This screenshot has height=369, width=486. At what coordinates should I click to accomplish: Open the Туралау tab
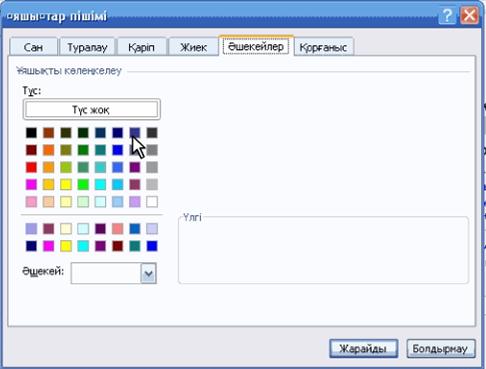pos(87,47)
